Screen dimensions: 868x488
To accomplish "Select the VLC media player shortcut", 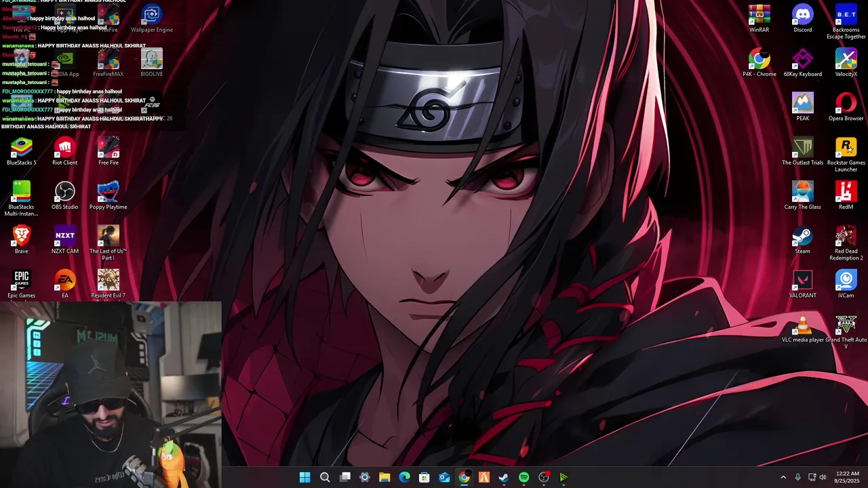I will 802,329.
